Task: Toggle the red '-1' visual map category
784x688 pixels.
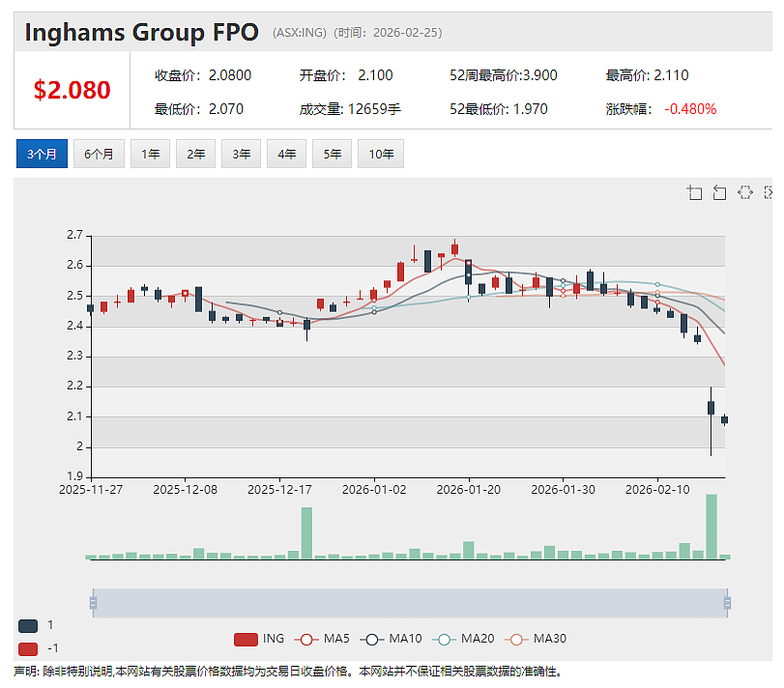Action: click(28, 648)
